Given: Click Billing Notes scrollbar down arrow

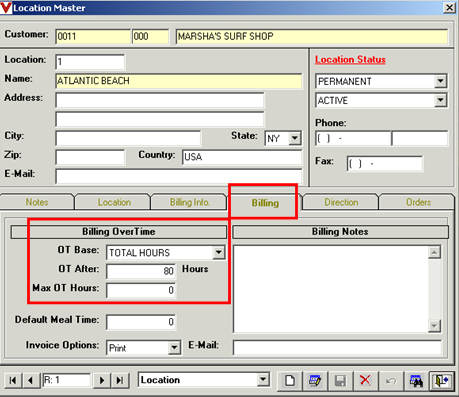Looking at the screenshot, I should point(434,325).
